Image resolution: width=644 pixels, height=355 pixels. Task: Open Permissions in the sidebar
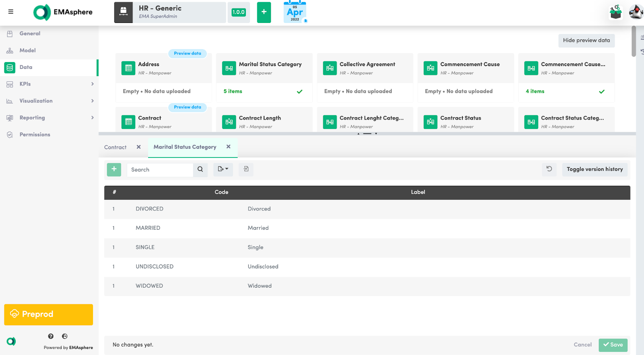pos(35,135)
